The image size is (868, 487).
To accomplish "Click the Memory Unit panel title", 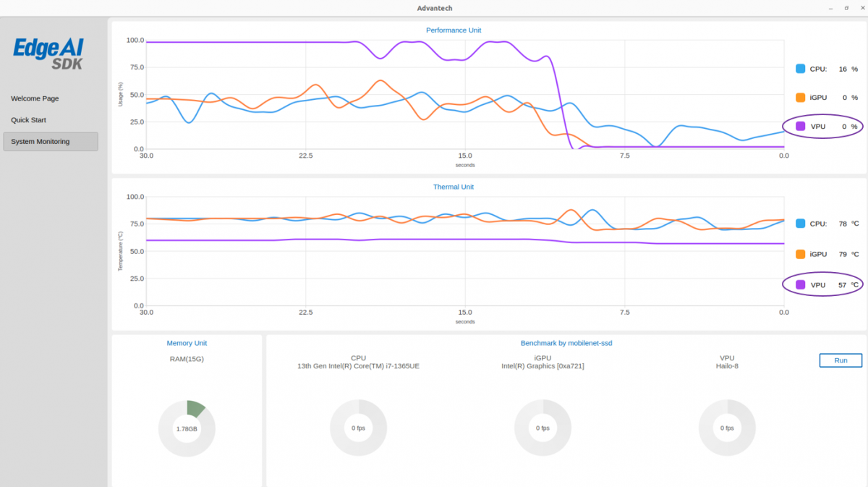I will pos(187,343).
